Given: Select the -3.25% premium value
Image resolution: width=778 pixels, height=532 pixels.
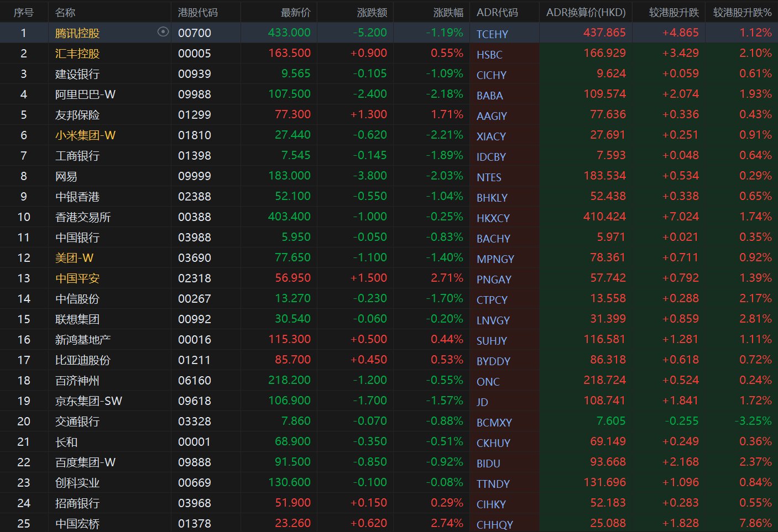Looking at the screenshot, I should 753,421.
